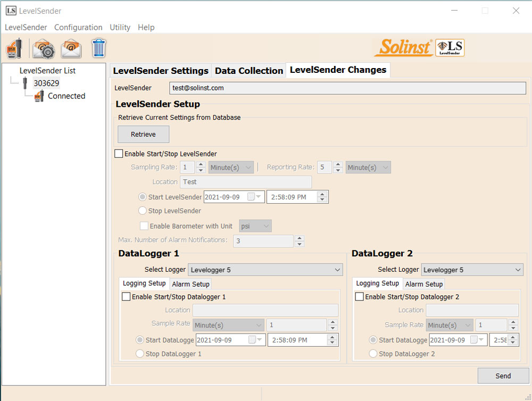The image size is (532, 401).
Task: Open the Select Logger dropdown for DataLogger 1
Action: click(x=265, y=269)
